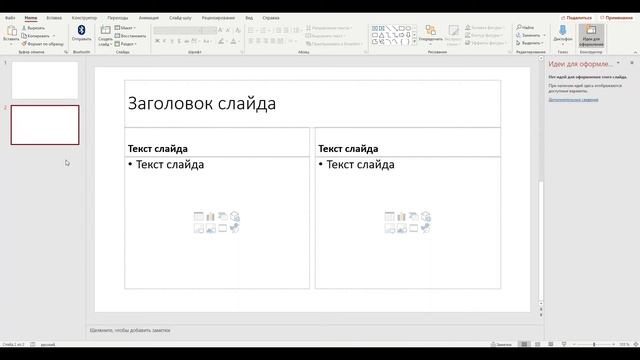Viewport: 640px width, 360px height.
Task: Open the font name combo box
Action: [x=178, y=31]
